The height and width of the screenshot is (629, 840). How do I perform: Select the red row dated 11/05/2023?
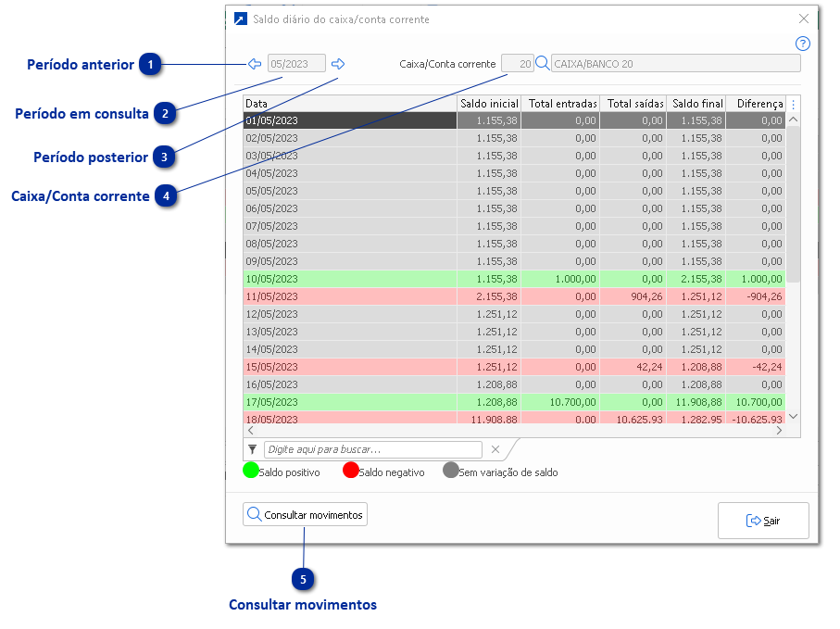pyautogui.click(x=514, y=296)
